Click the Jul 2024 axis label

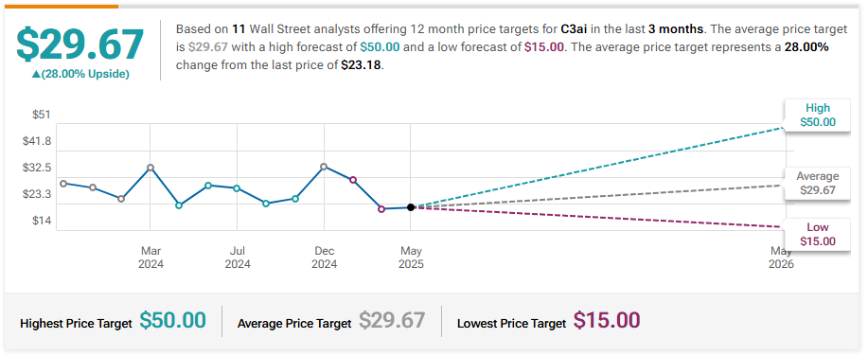pyautogui.click(x=237, y=258)
